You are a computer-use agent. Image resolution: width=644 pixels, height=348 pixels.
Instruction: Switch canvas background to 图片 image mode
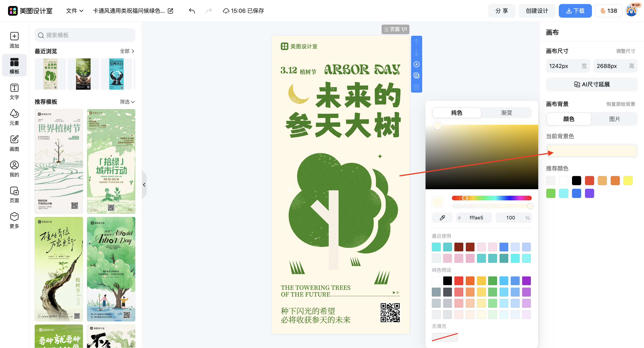coord(615,119)
